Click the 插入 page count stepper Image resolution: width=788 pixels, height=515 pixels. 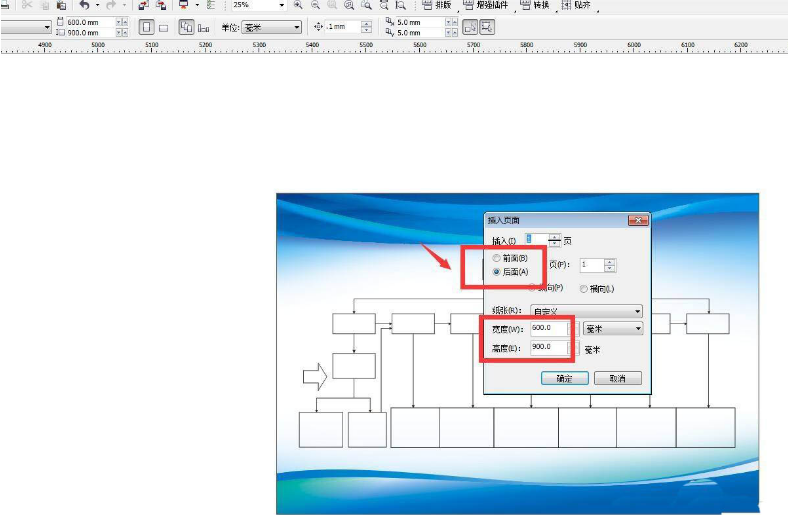tap(555, 240)
